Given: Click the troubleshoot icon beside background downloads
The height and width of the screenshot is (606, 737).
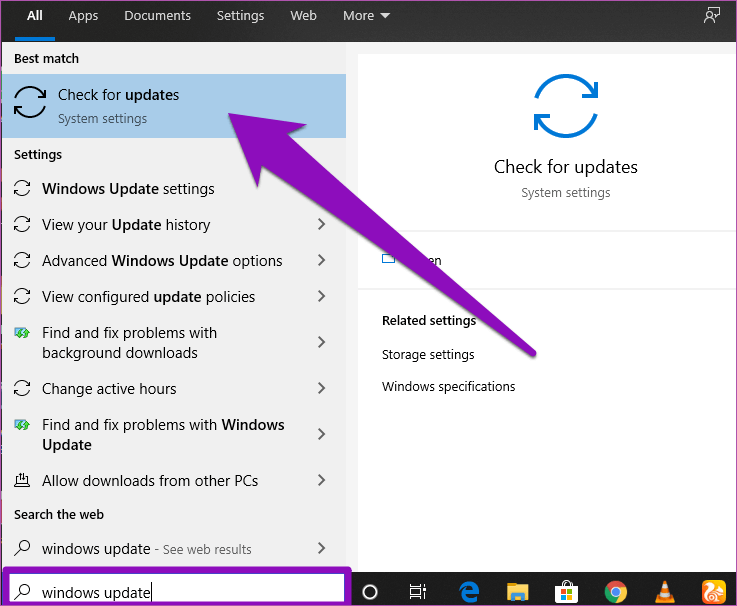Looking at the screenshot, I should (22, 333).
